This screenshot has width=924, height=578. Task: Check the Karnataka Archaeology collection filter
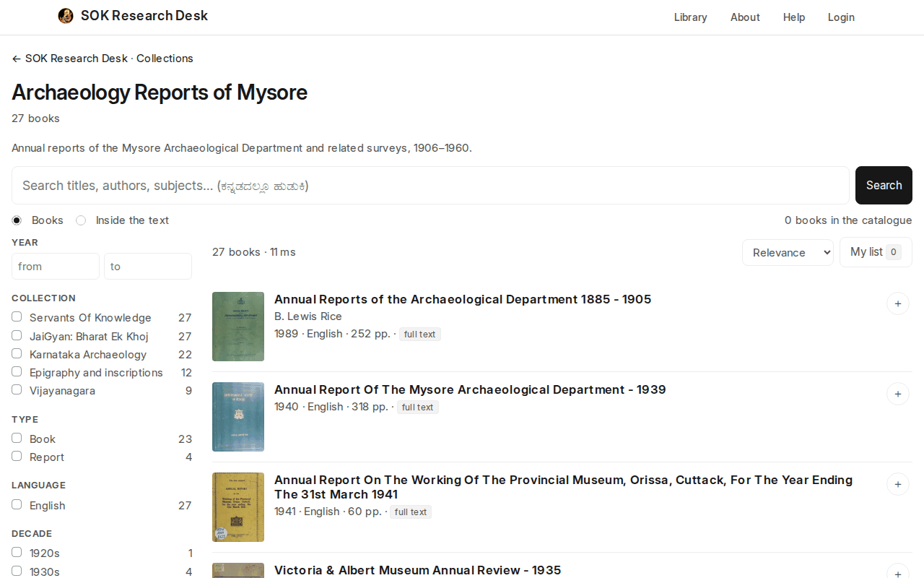[x=17, y=354]
